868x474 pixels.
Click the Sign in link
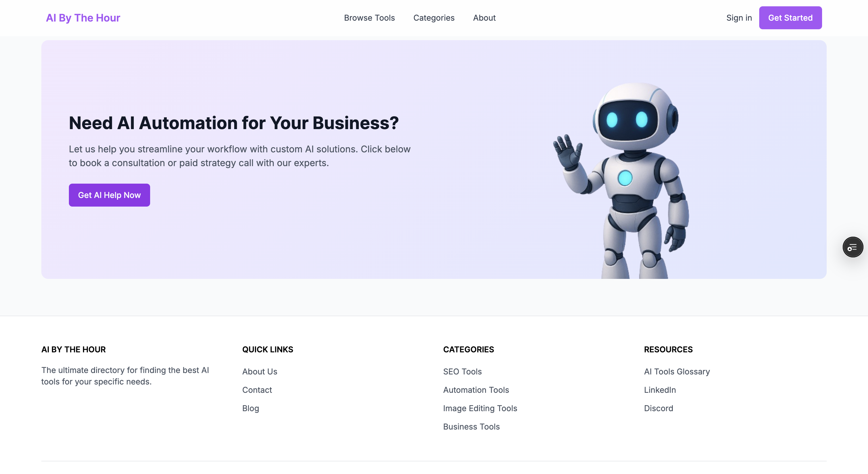pos(739,18)
